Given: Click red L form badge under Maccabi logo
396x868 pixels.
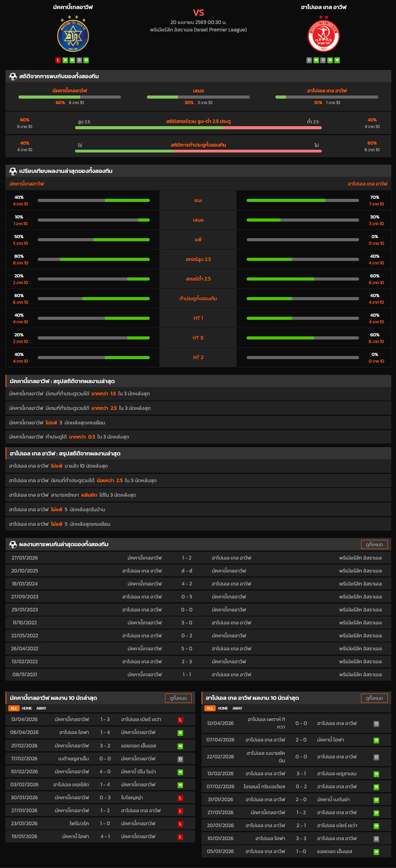Looking at the screenshot, I should (58, 60).
